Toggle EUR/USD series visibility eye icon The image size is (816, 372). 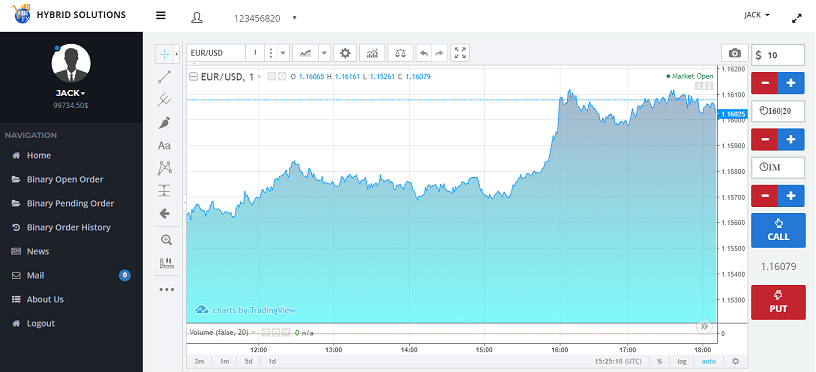(272, 76)
